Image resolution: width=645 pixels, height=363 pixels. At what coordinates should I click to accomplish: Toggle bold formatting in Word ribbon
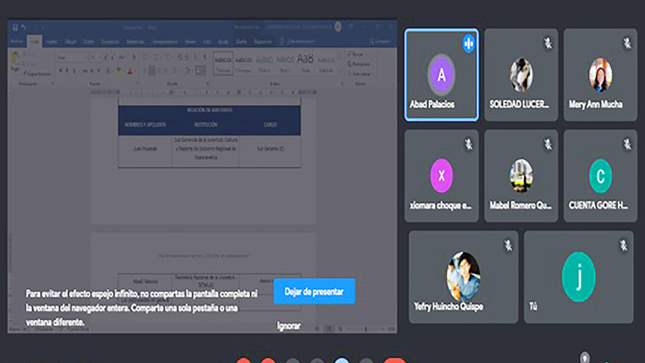tap(60, 71)
